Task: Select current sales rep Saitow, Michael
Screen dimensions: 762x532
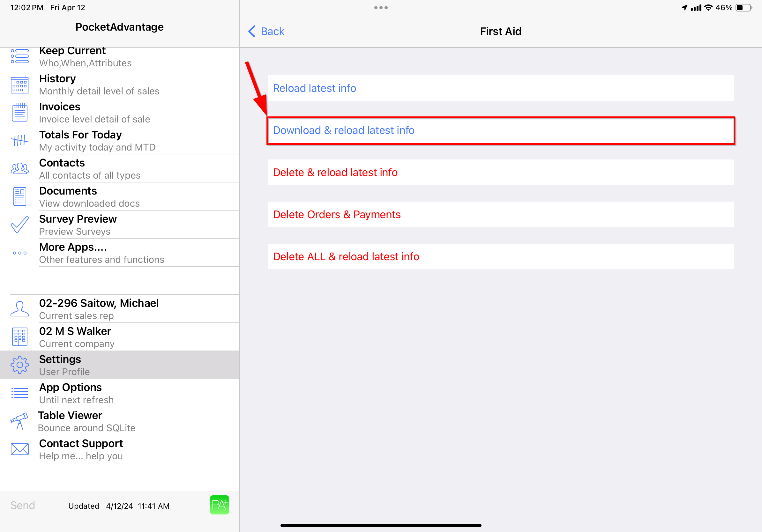Action: point(100,309)
